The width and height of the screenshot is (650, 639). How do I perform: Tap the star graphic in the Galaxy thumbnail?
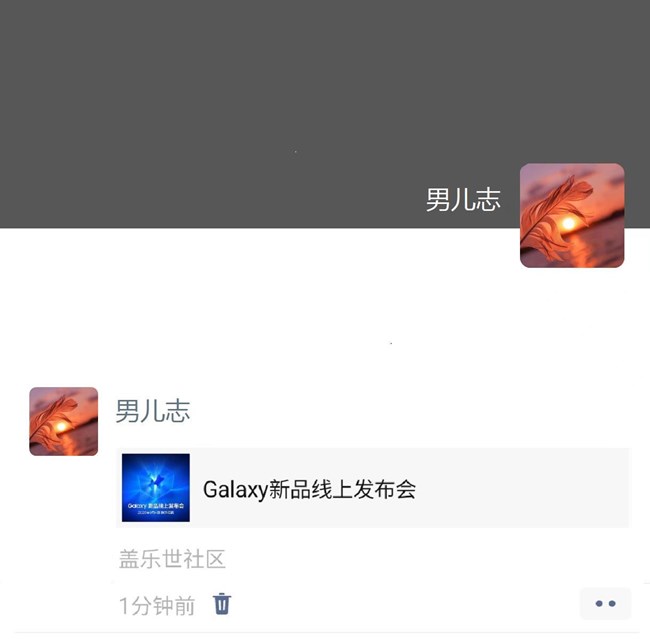pyautogui.click(x=156, y=481)
